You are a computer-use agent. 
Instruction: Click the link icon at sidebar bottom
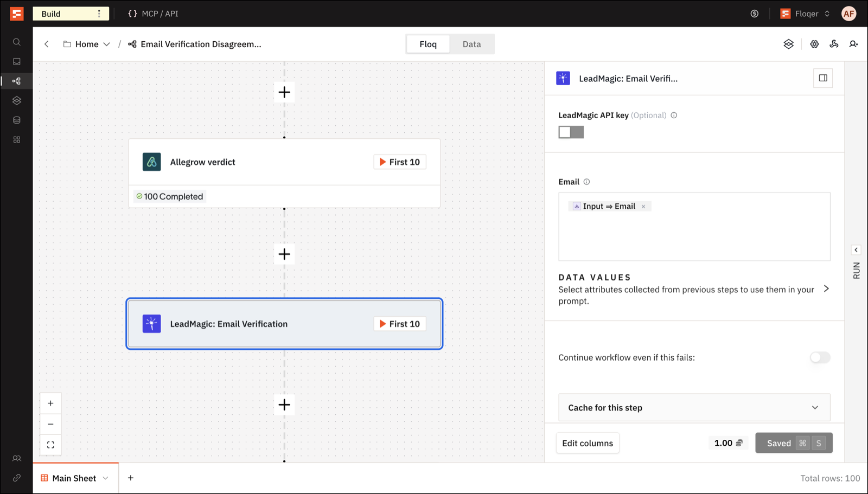pyautogui.click(x=17, y=478)
